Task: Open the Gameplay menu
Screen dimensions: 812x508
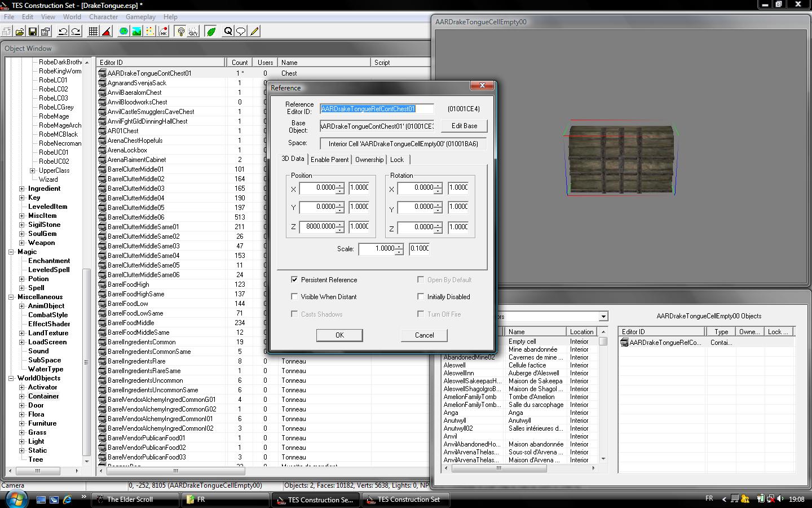Action: [140, 17]
